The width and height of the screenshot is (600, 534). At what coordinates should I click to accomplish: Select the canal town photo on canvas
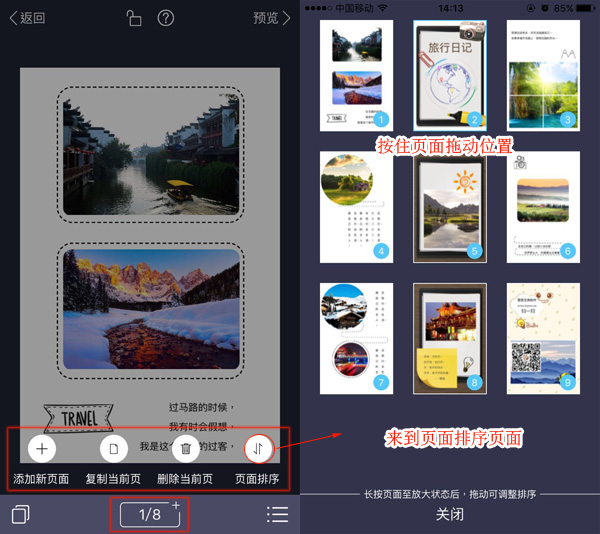pyautogui.click(x=151, y=155)
